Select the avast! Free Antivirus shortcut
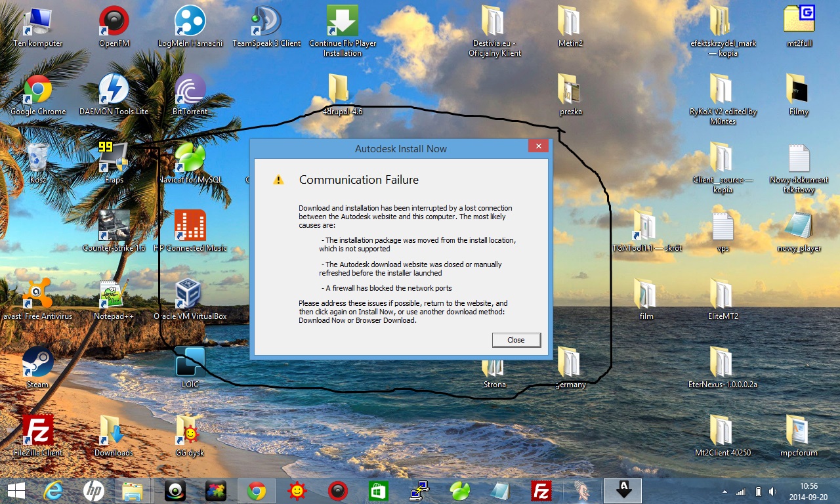 [38, 301]
